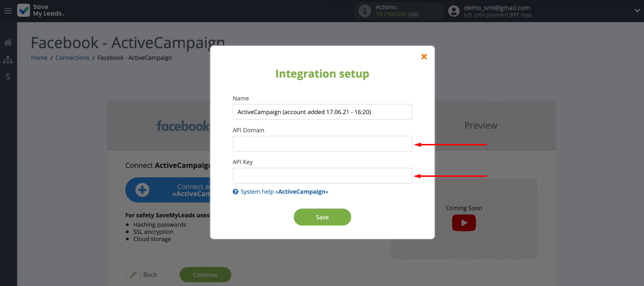The height and width of the screenshot is (286, 644).
Task: Open the hamburger menu icon
Action: click(x=8, y=10)
